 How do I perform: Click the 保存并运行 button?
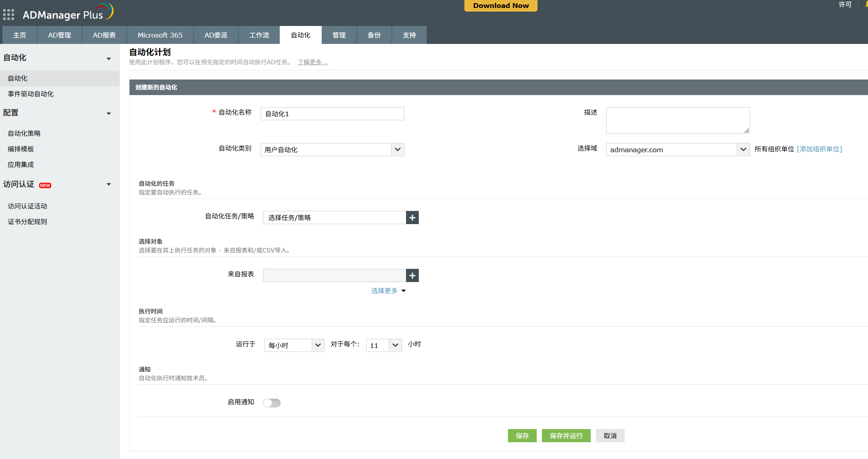pyautogui.click(x=566, y=436)
